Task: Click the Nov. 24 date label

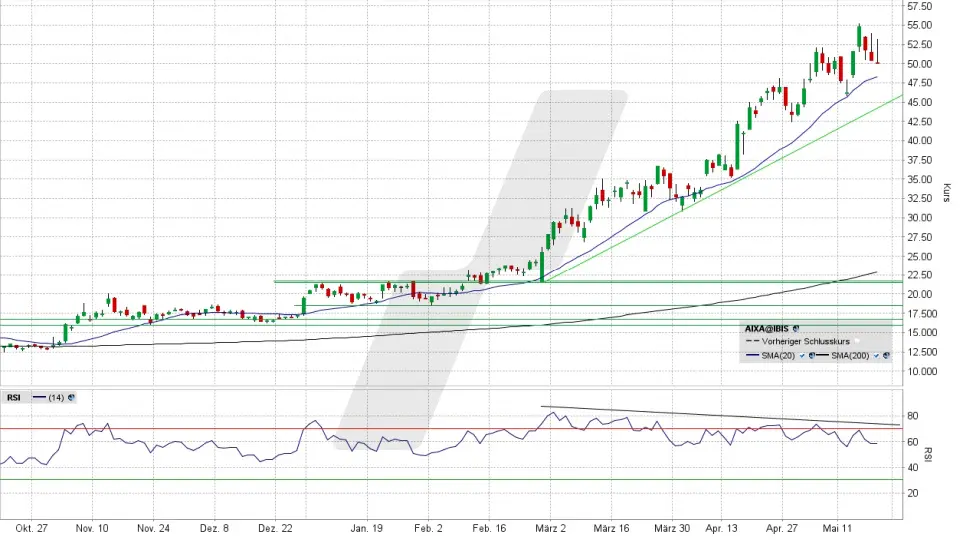Action: pyautogui.click(x=153, y=528)
